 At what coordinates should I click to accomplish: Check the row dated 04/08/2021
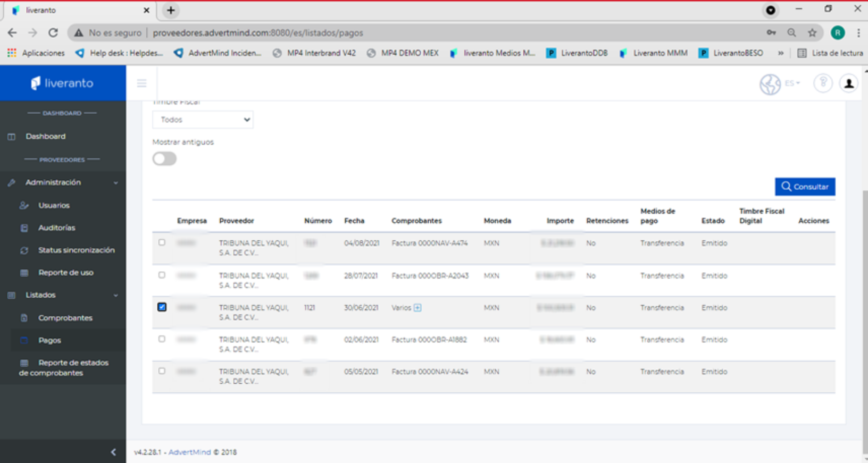(162, 242)
